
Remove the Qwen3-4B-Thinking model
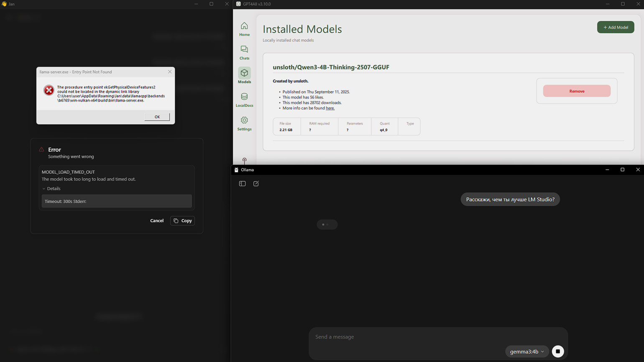coord(576,91)
